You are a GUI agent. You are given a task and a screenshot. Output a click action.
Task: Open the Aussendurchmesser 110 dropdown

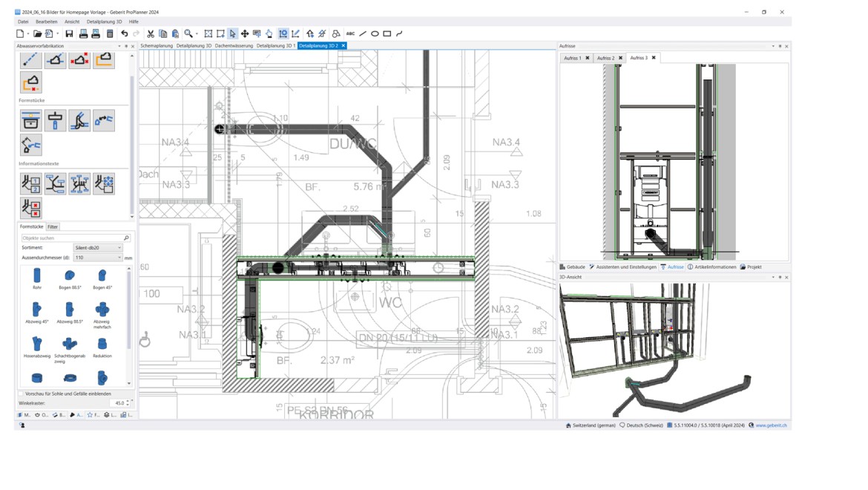point(119,257)
